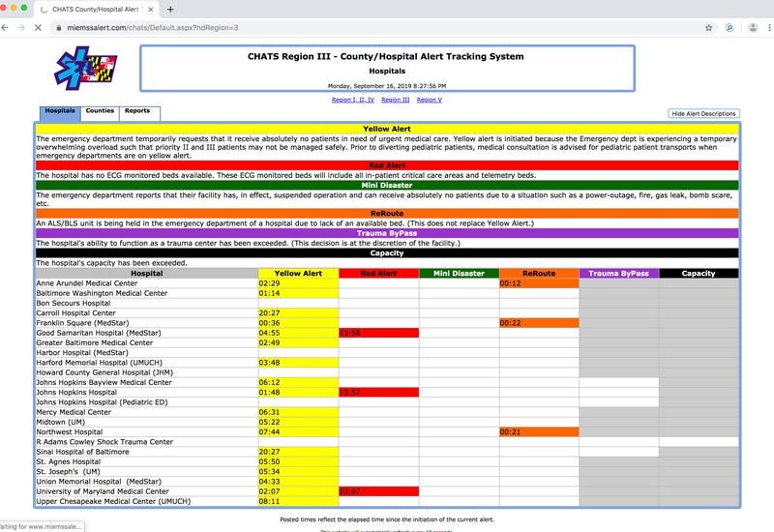This screenshot has width=774, height=532.
Task: Click Howard County General Hospital (JHM) name
Action: (x=104, y=372)
